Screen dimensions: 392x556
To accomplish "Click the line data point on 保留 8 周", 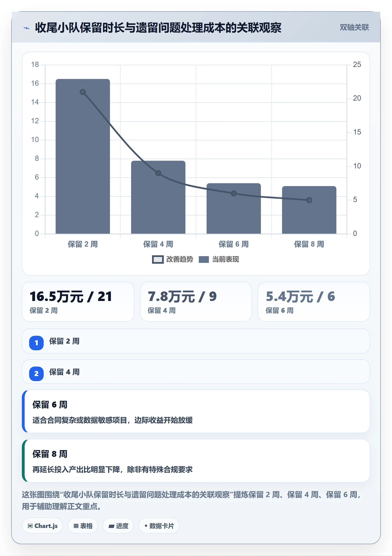I will pos(309,200).
